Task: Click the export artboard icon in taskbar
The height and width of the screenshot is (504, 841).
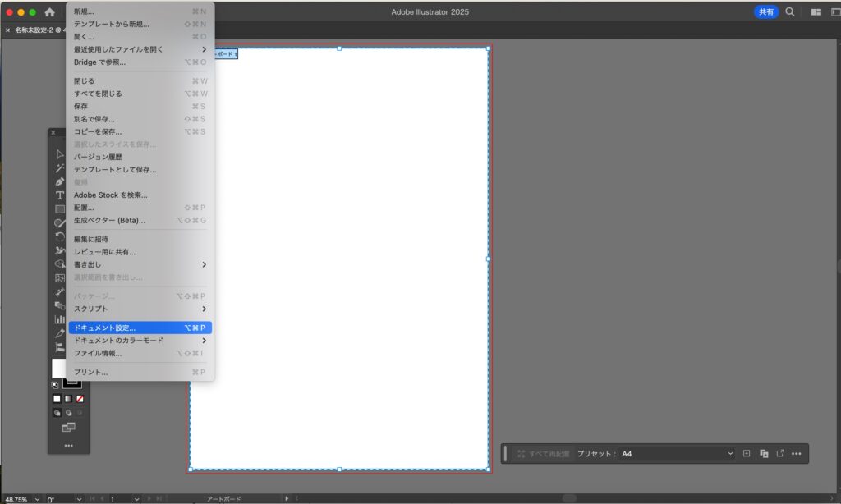Action: tap(780, 454)
